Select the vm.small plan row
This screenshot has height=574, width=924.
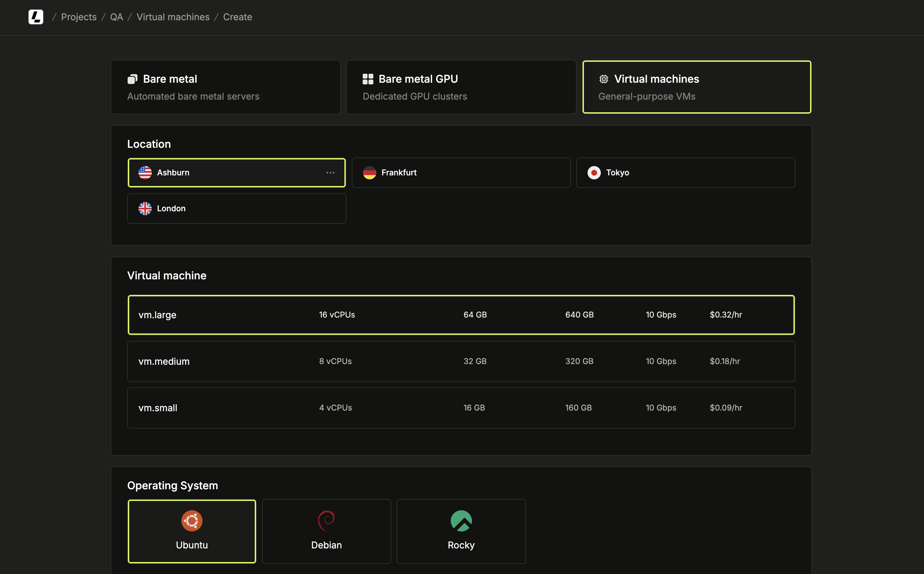(461, 408)
